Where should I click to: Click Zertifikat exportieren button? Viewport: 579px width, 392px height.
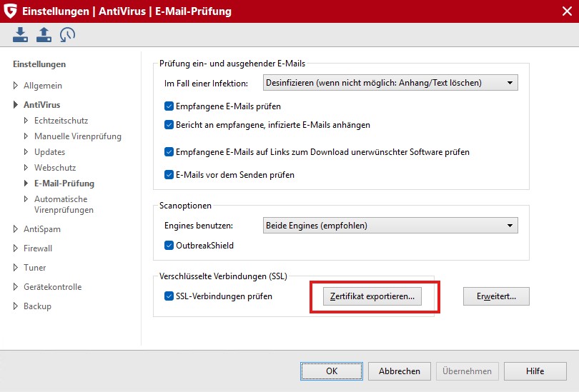[x=372, y=296]
